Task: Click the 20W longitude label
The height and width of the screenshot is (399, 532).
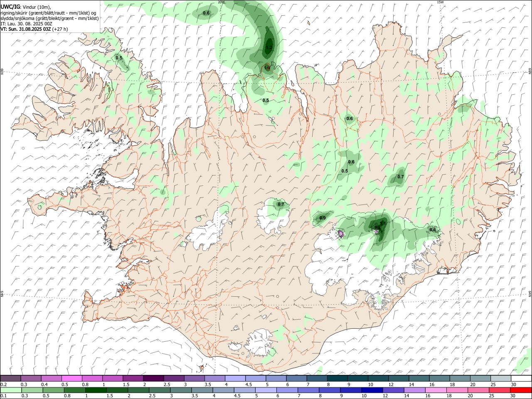Action: point(221,2)
